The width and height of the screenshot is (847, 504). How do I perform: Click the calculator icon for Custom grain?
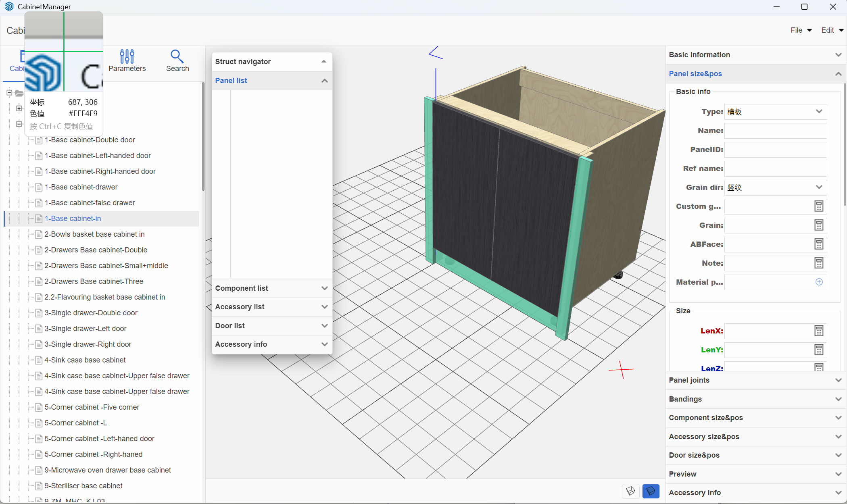[x=819, y=206]
